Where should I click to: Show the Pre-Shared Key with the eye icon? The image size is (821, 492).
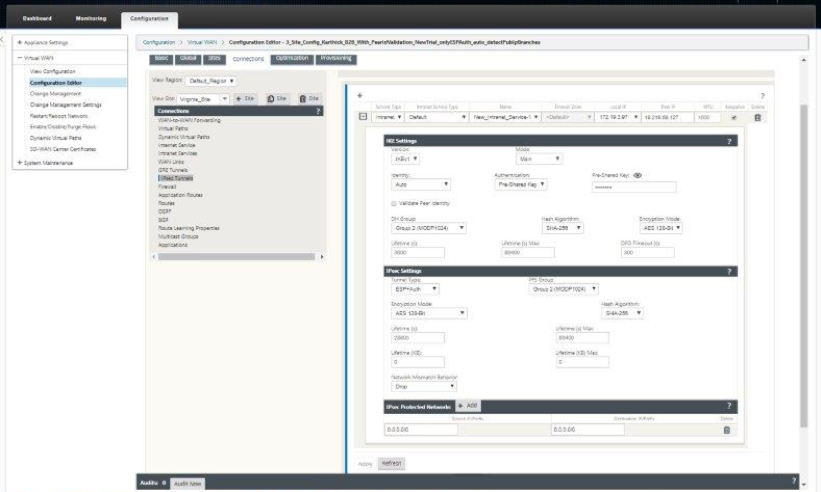637,175
